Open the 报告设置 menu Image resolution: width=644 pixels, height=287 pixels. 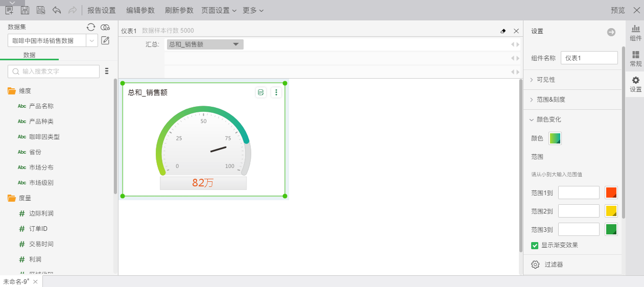coord(102,10)
